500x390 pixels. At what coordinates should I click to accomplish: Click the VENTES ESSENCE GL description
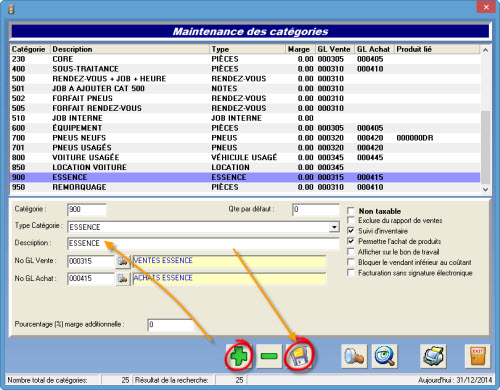[x=229, y=261]
